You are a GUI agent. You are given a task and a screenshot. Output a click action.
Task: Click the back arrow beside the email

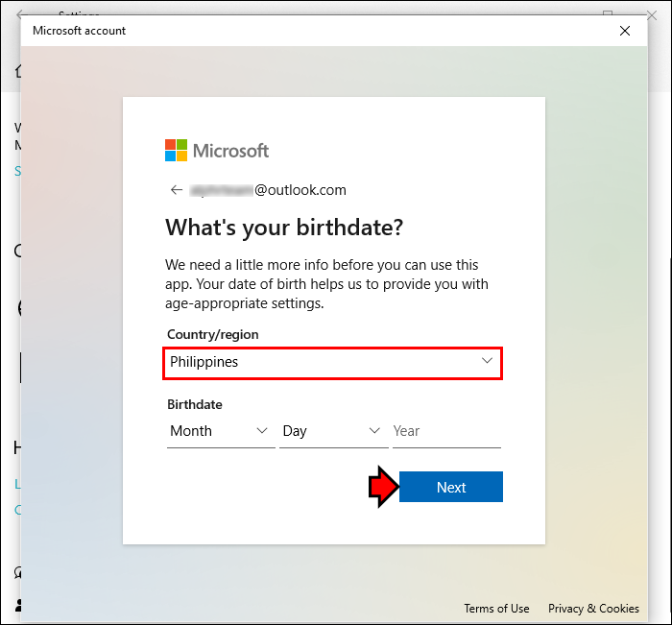click(176, 190)
